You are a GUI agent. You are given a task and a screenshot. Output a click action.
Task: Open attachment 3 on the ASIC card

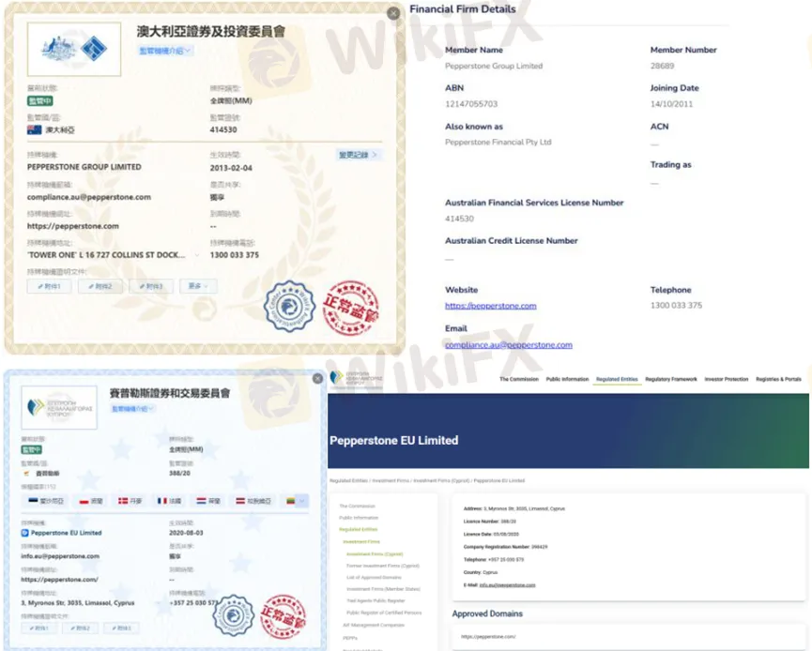pyautogui.click(x=151, y=286)
